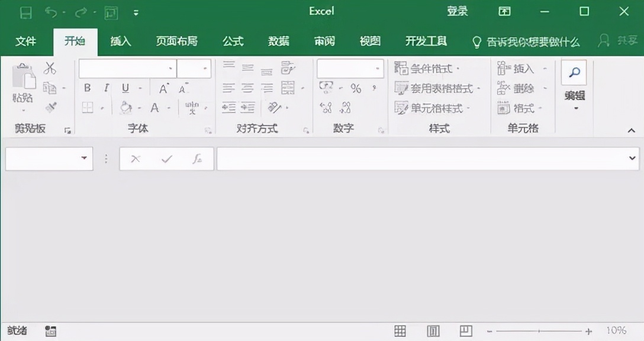Click the 删除 cells button
The width and height of the screenshot is (644, 341).
(x=521, y=88)
